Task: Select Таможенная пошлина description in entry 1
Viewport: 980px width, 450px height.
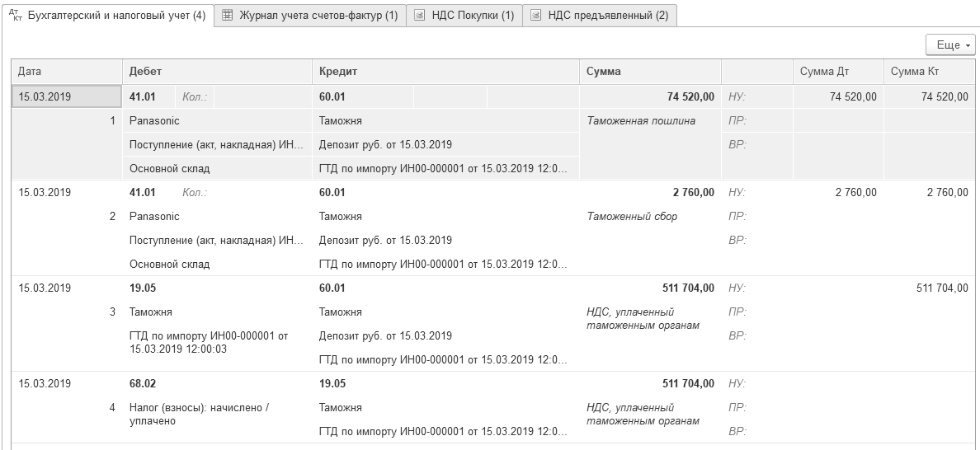Action: point(641,120)
